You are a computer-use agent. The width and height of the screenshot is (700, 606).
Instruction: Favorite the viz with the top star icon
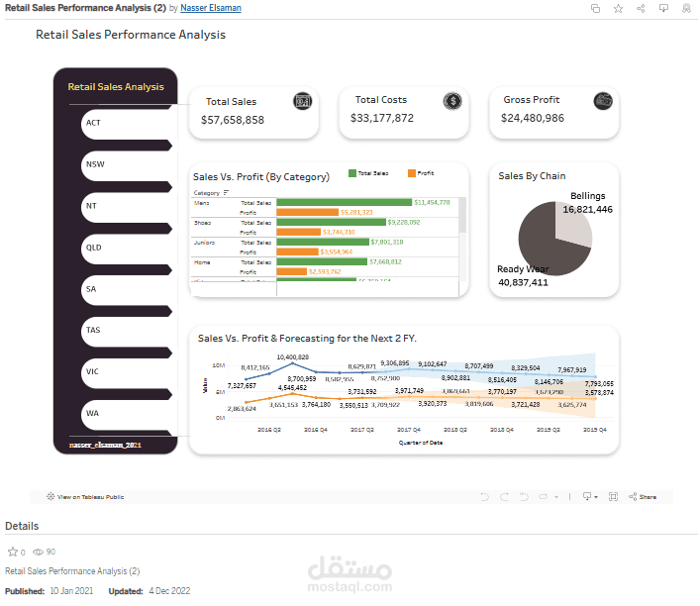tap(618, 9)
